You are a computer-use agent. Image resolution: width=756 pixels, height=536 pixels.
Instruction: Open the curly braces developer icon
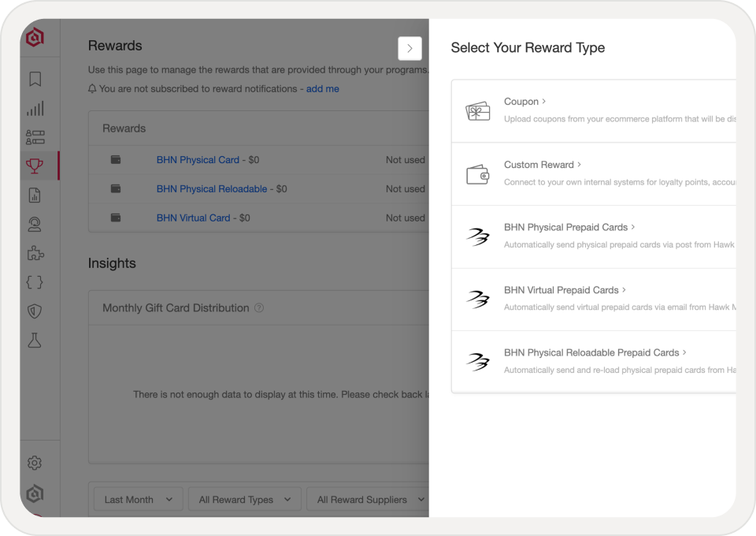point(35,282)
